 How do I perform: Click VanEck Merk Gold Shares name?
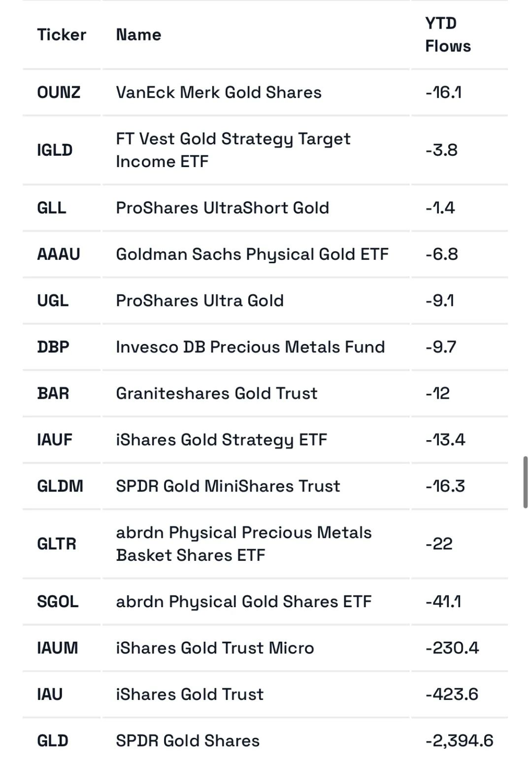(219, 92)
